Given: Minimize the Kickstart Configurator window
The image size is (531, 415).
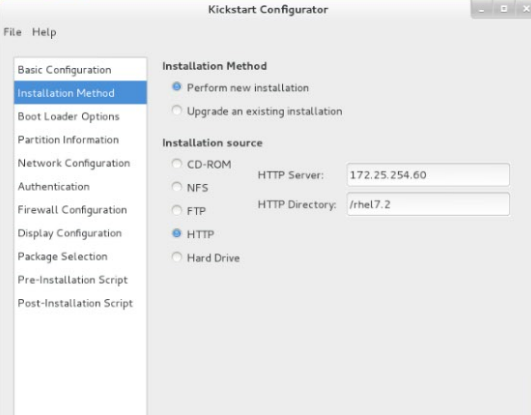Looking at the screenshot, I should point(481,9).
